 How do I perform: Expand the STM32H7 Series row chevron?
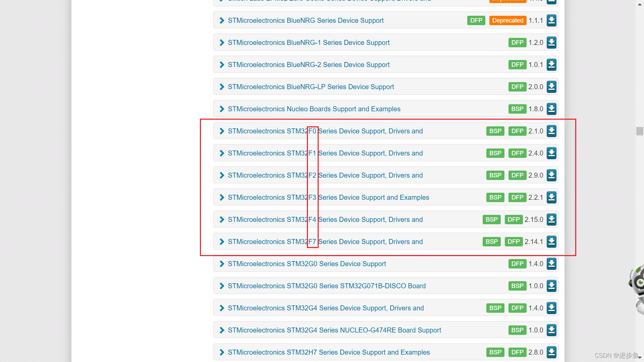[222, 352]
